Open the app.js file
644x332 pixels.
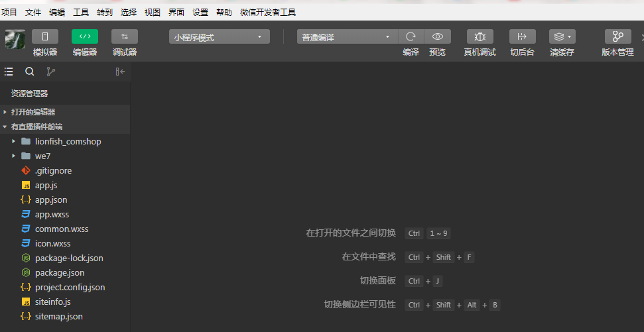(x=65, y=185)
